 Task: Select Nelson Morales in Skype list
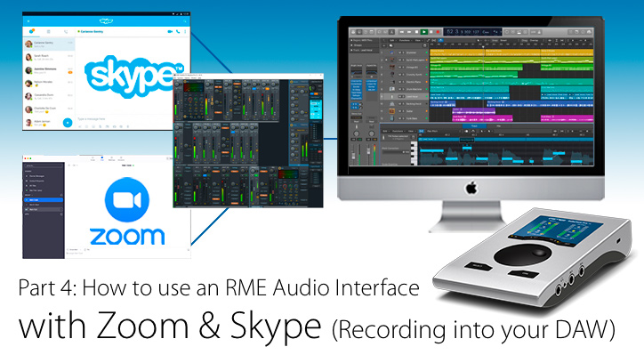tap(49, 84)
